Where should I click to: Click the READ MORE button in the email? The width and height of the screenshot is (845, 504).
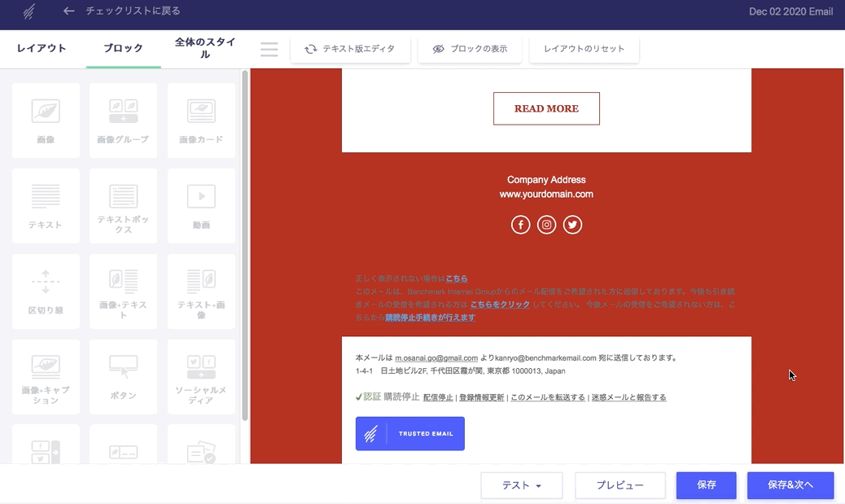pyautogui.click(x=546, y=107)
